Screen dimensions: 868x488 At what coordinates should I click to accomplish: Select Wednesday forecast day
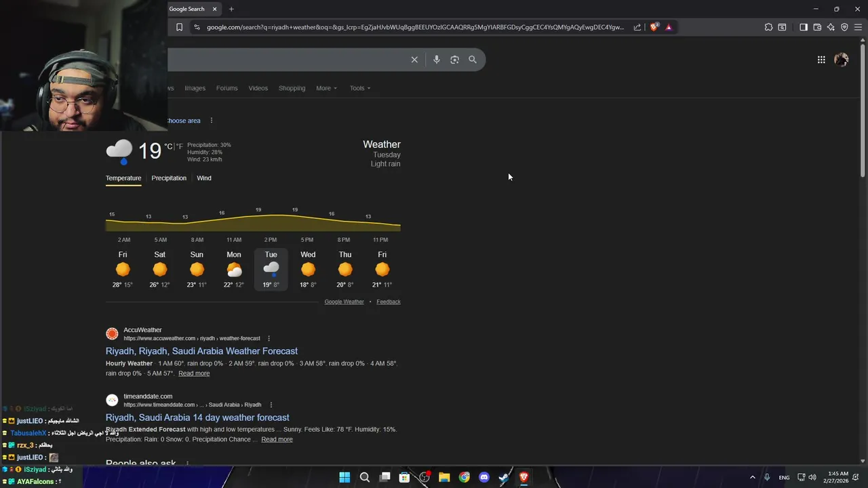(x=308, y=270)
